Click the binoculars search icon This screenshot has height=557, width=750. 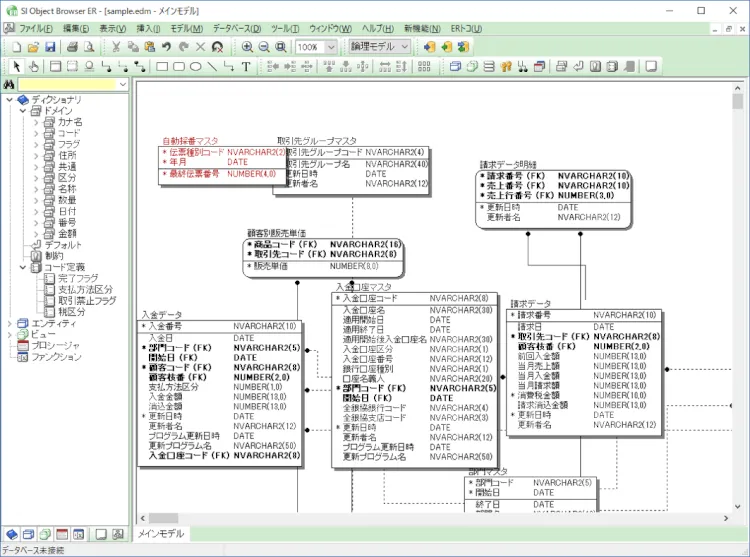tap(9, 85)
